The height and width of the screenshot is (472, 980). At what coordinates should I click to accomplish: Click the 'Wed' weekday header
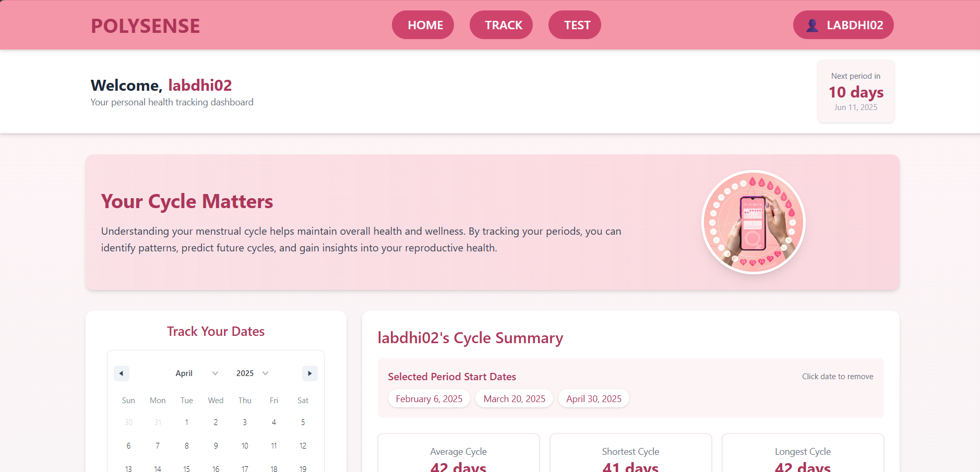pos(216,401)
